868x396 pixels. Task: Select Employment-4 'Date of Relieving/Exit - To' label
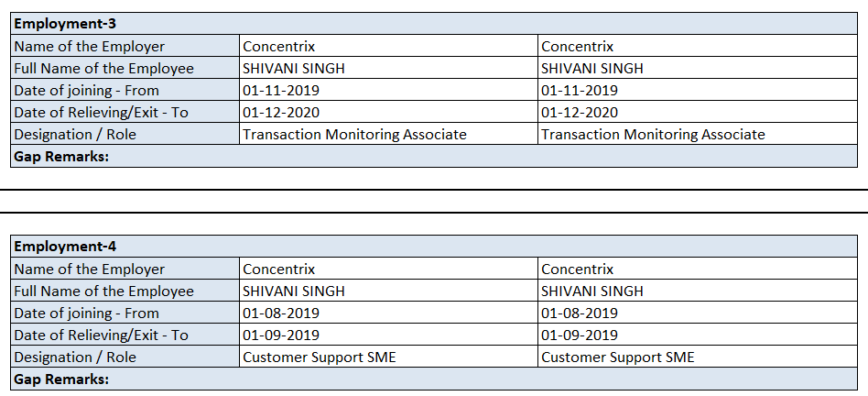click(101, 335)
